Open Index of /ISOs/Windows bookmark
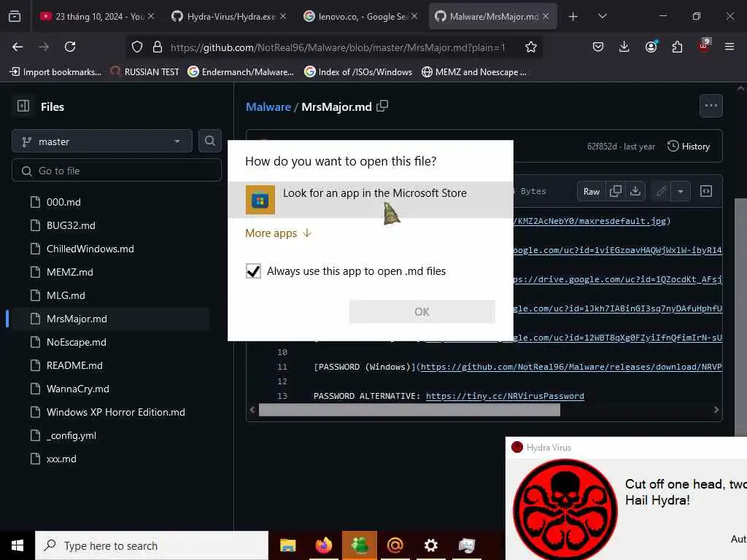This screenshot has width=747, height=560. (x=358, y=72)
